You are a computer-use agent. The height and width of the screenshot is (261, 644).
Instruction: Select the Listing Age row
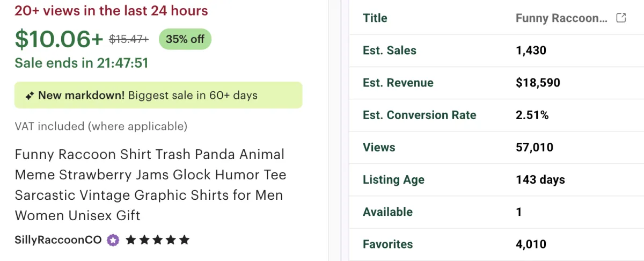[x=496, y=179]
